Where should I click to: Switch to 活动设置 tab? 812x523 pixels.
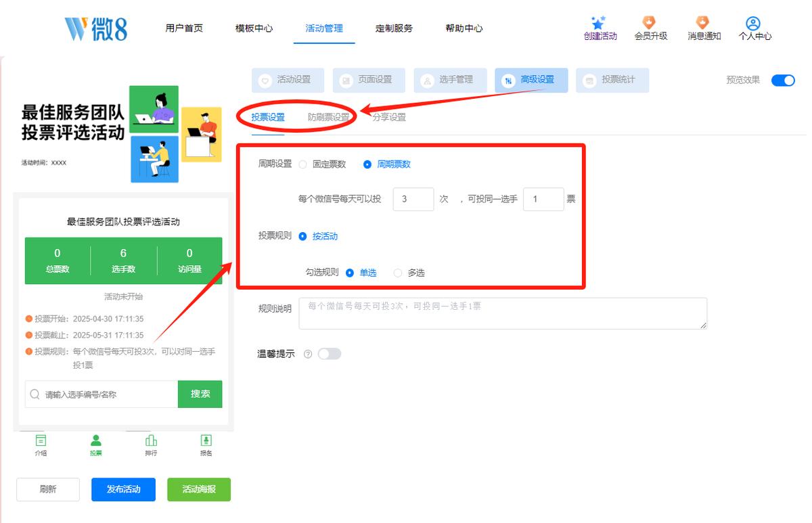(x=288, y=80)
